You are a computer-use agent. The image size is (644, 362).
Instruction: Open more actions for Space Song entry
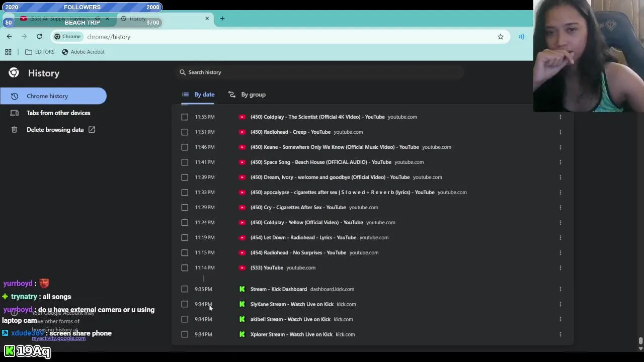pyautogui.click(x=560, y=162)
